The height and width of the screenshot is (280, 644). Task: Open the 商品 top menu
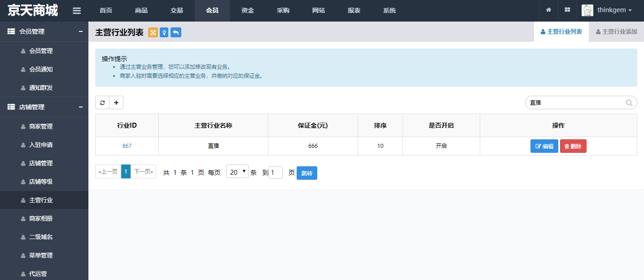(x=141, y=11)
